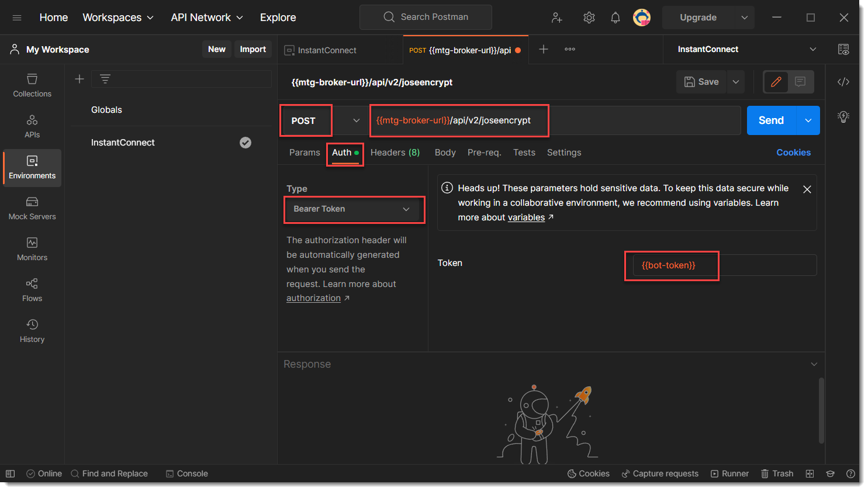Viewport: 868px width, 491px height.
Task: Open History in the sidebar
Action: pos(32,331)
